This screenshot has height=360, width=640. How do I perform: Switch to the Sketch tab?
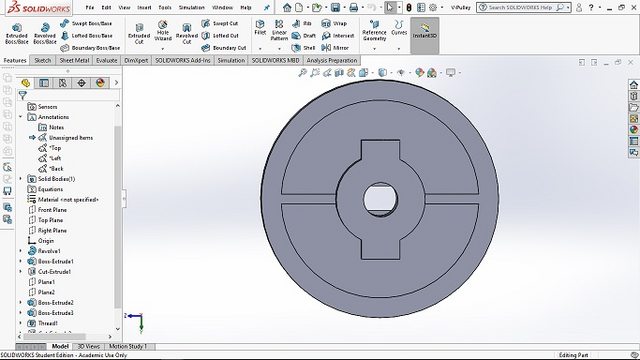point(42,60)
